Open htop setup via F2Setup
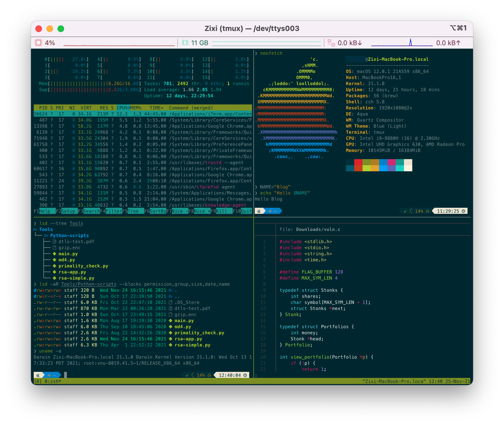This screenshot has height=426, width=504. tap(66, 211)
